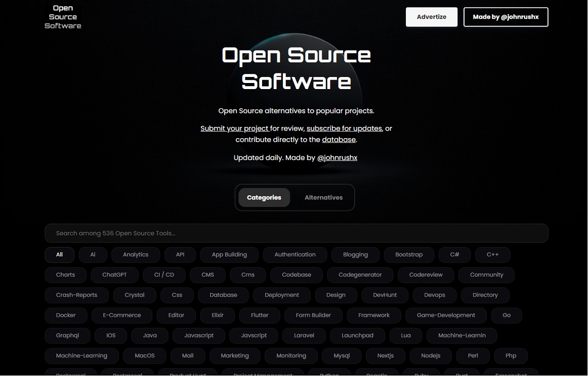Open the Made by @johnrushx button

(x=506, y=17)
